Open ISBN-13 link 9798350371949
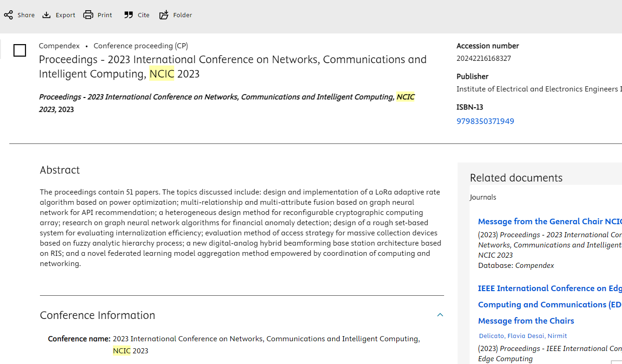Screen dimensions: 622x364 click(485, 121)
